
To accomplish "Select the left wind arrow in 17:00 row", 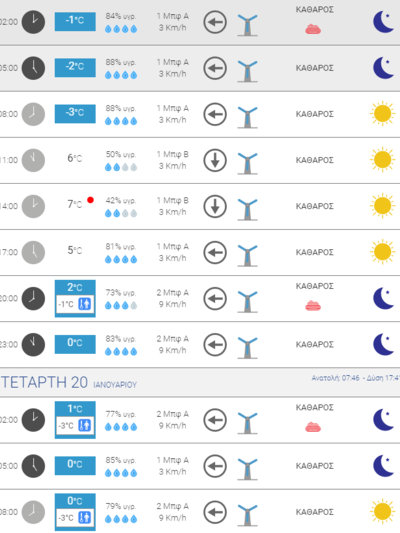I will [x=215, y=253].
